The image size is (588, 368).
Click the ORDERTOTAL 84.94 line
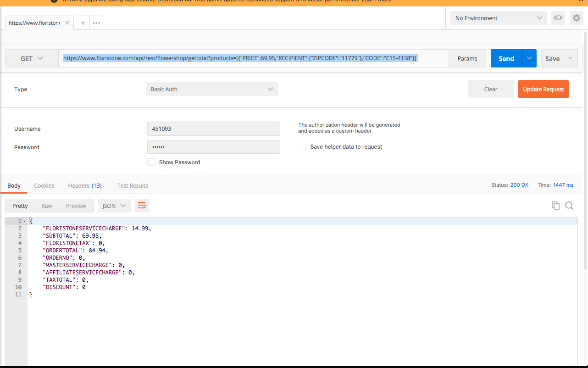pos(75,250)
